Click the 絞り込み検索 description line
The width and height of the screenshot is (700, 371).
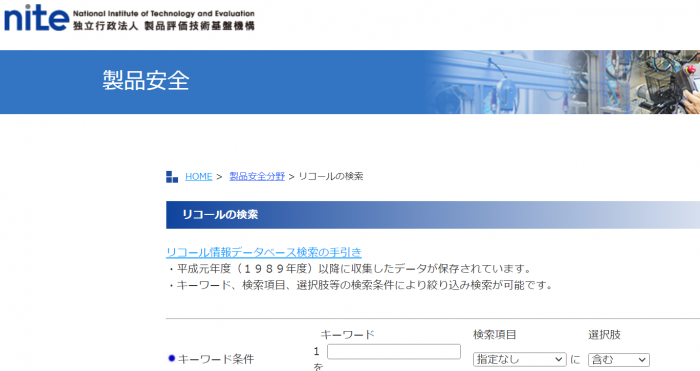pos(361,285)
